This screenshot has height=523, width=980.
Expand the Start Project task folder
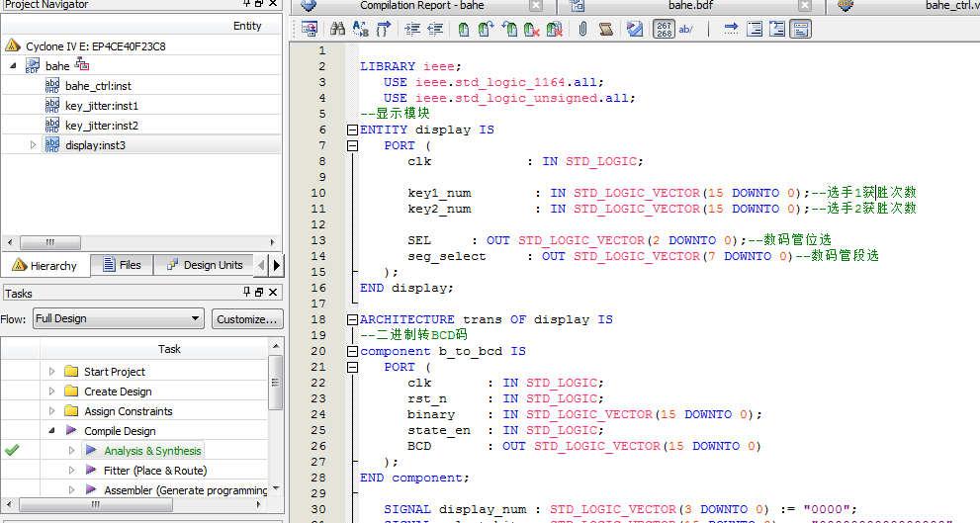52,372
